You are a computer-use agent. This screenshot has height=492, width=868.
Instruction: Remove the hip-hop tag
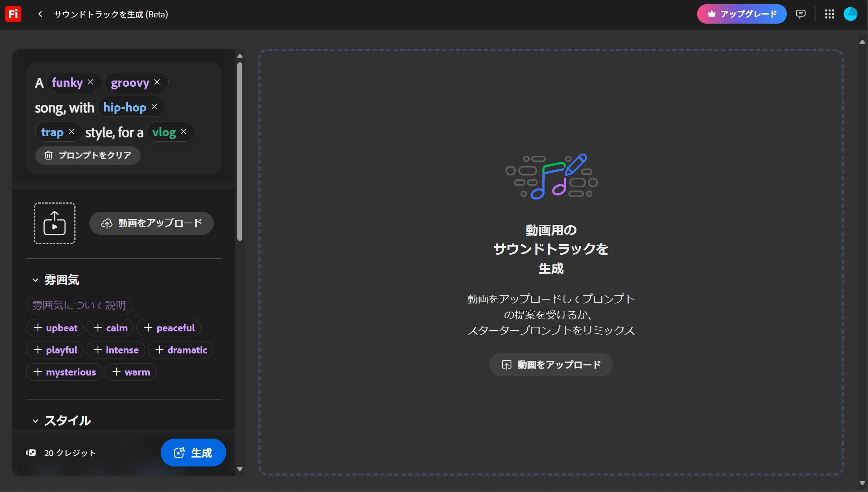point(154,107)
